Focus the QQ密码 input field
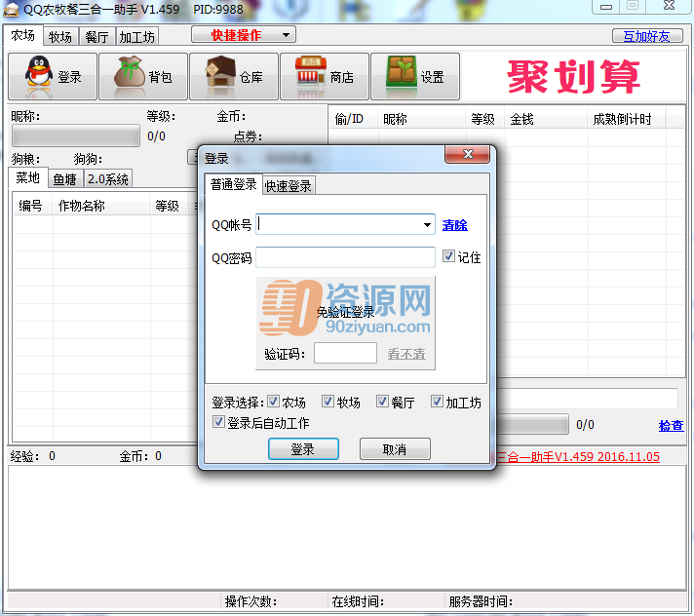694x616 pixels. click(x=346, y=257)
